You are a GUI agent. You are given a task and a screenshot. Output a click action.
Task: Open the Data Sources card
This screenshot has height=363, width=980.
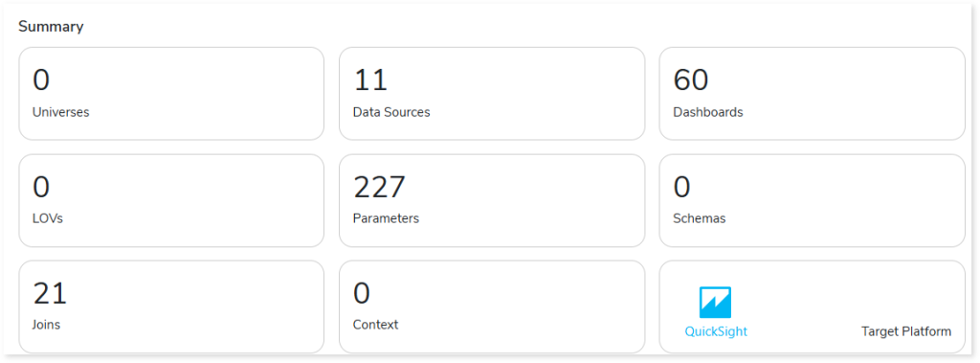tap(492, 94)
